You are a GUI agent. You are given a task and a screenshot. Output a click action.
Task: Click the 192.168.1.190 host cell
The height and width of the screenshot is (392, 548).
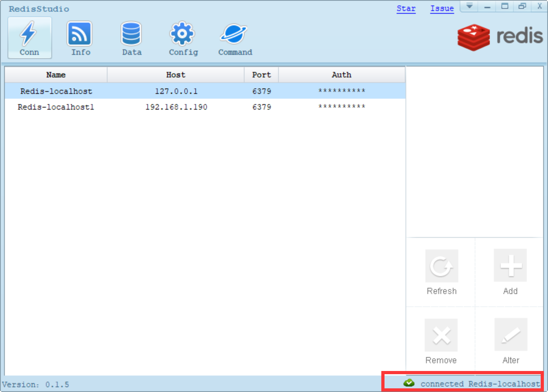click(x=176, y=107)
